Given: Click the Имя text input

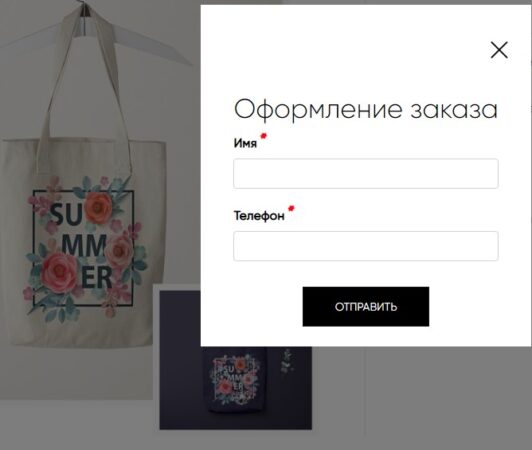Looking at the screenshot, I should (x=366, y=173).
